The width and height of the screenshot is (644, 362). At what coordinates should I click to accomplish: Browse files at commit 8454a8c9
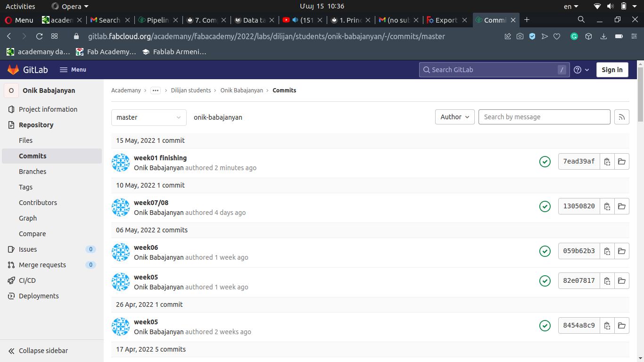point(622,326)
